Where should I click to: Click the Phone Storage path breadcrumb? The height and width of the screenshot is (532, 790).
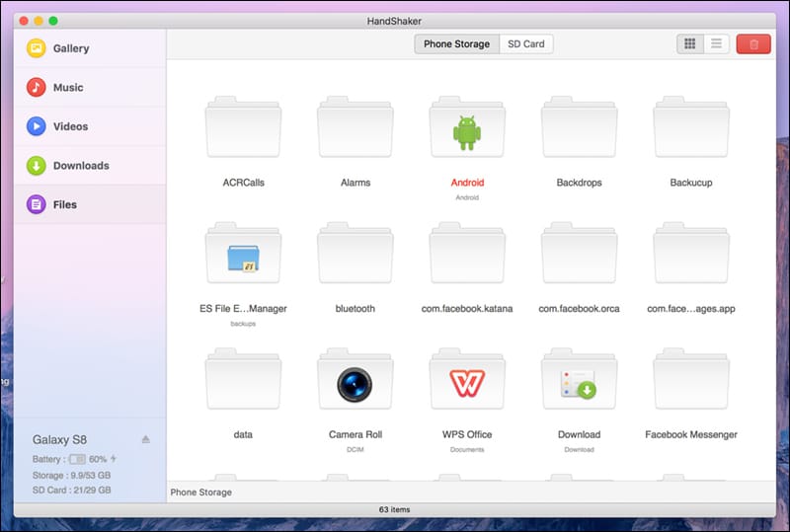pyautogui.click(x=201, y=493)
